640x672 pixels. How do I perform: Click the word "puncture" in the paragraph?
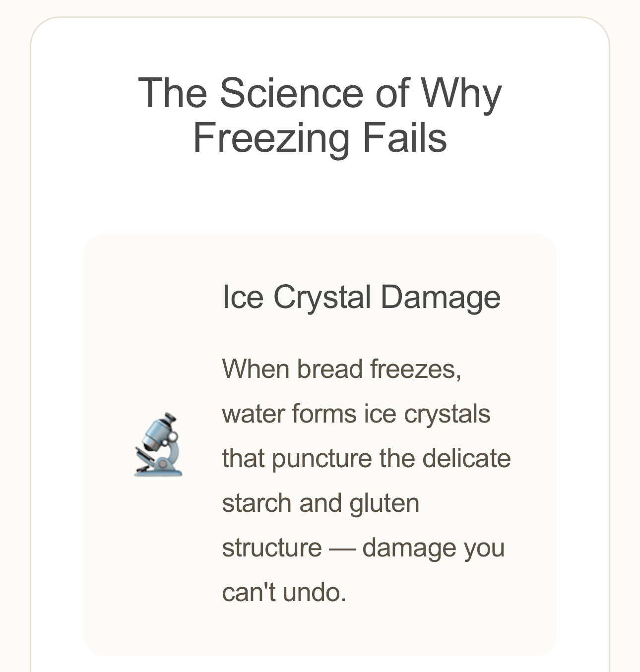click(x=321, y=458)
